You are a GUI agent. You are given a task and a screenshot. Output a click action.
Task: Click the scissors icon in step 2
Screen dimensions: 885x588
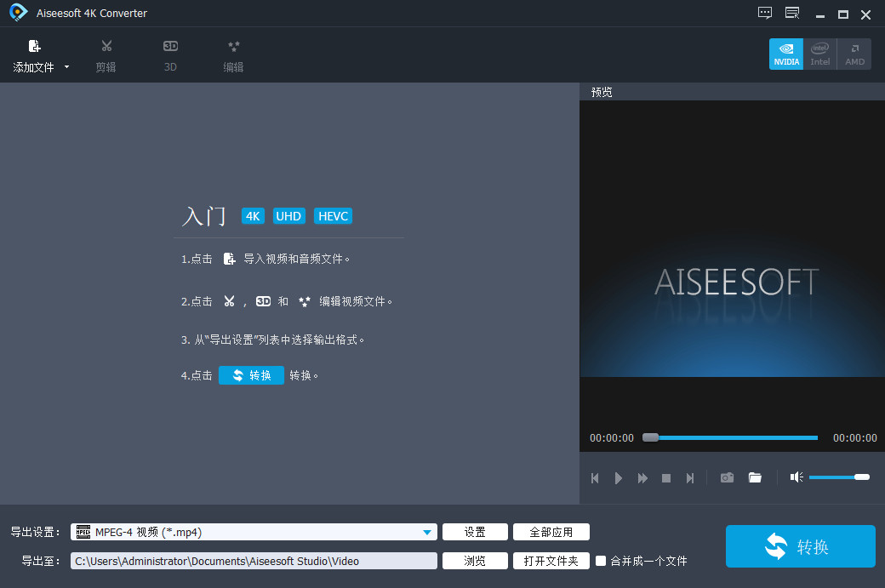point(229,301)
